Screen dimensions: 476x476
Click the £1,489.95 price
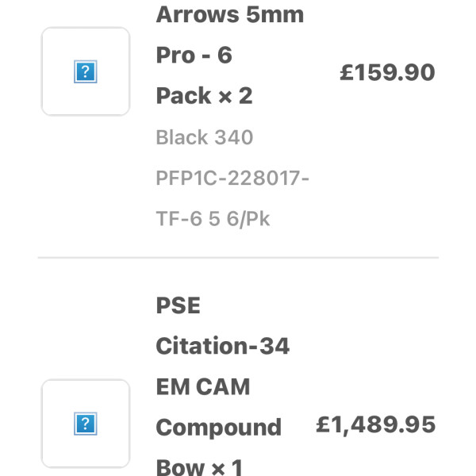click(376, 424)
